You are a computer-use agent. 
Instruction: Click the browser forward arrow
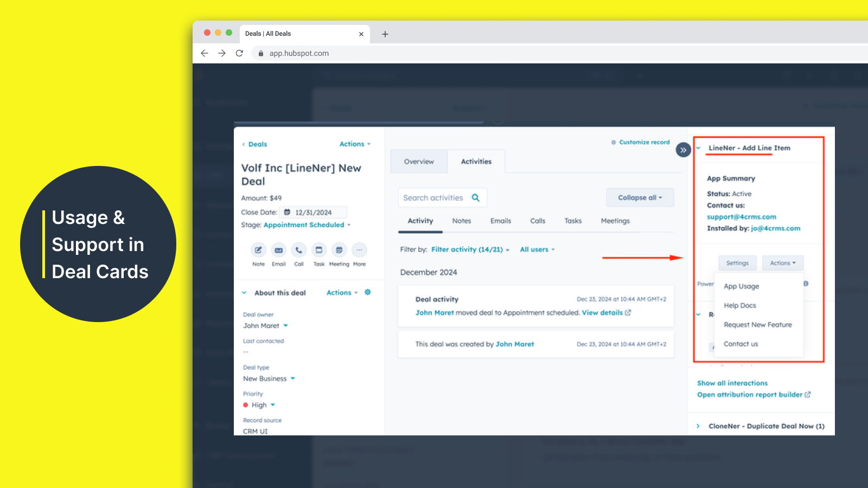[x=222, y=53]
